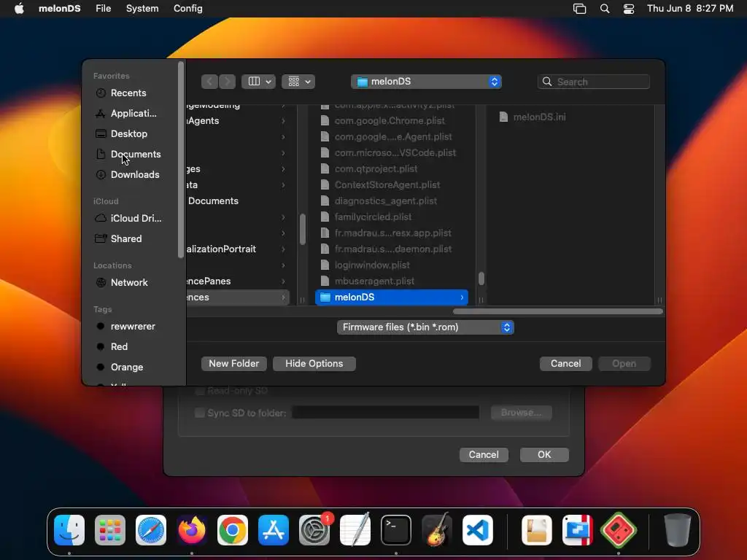Image resolution: width=747 pixels, height=560 pixels.
Task: Focus the Search field
Action: pyautogui.click(x=594, y=82)
